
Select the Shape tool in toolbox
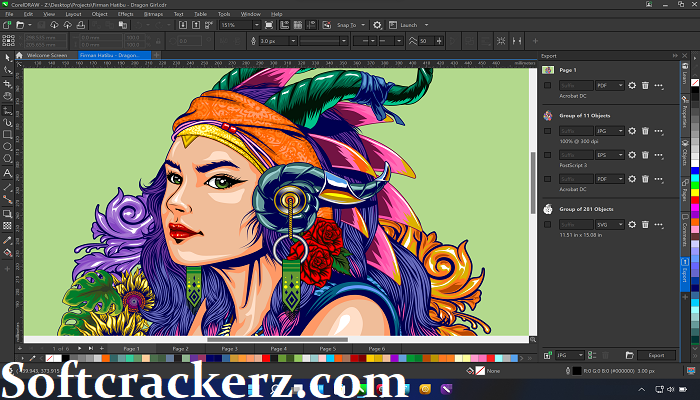(8, 71)
